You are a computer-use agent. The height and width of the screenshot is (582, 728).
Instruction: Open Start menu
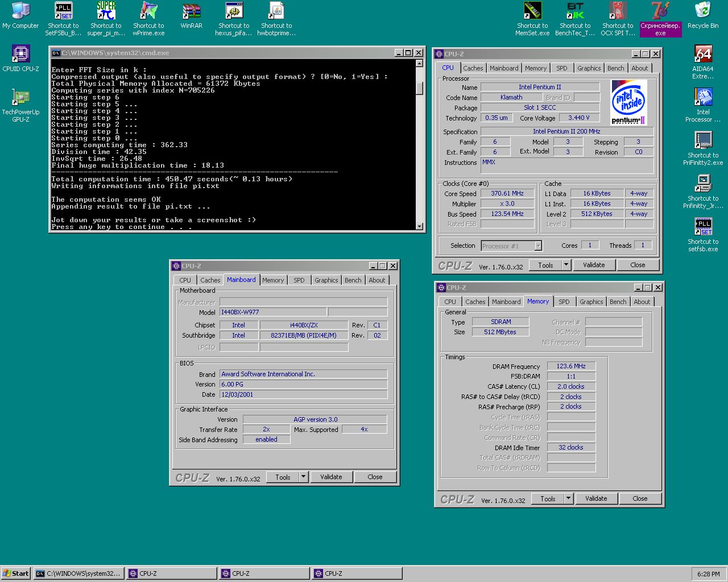[x=15, y=573]
